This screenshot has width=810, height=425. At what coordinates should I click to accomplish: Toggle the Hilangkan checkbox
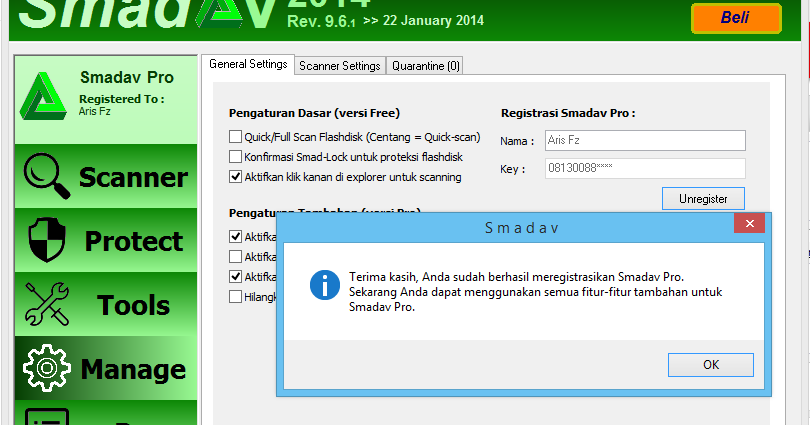pyautogui.click(x=236, y=297)
